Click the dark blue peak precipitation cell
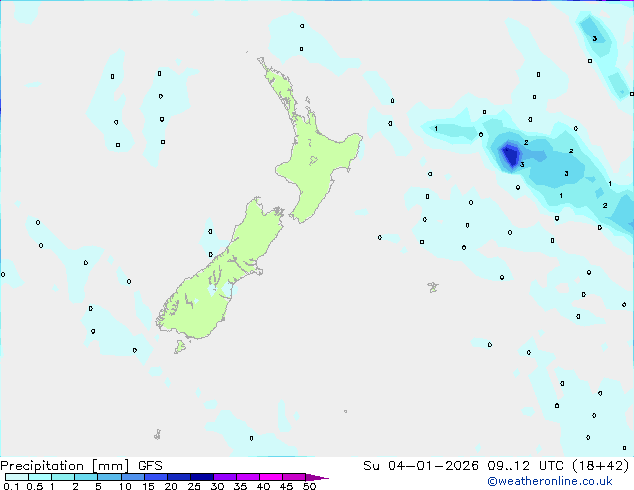The image size is (634, 490). coord(510,156)
